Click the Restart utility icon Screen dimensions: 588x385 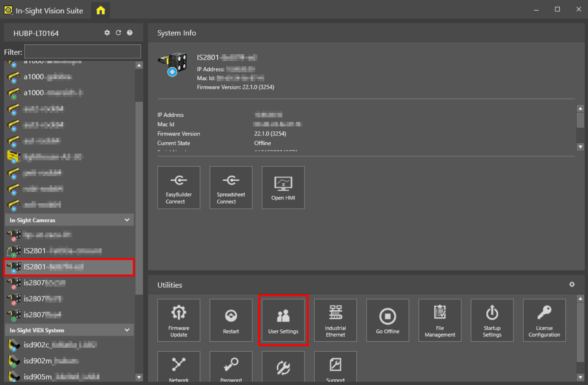pyautogui.click(x=231, y=320)
